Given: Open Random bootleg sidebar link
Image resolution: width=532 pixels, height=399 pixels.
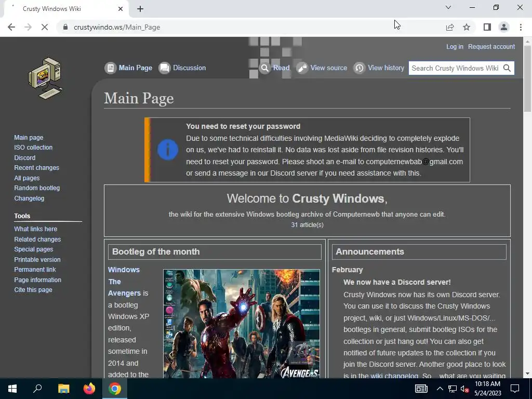Looking at the screenshot, I should [x=37, y=188].
